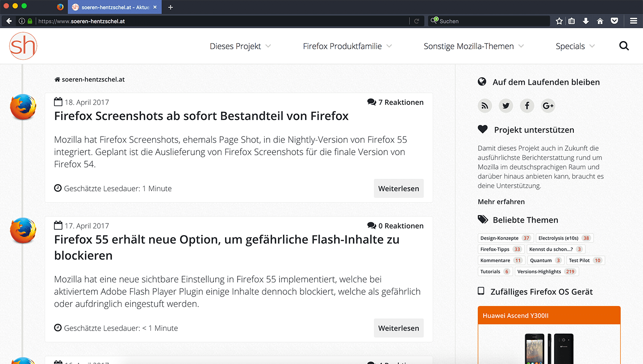
Task: Click the RSS feed icon
Action: 484,106
